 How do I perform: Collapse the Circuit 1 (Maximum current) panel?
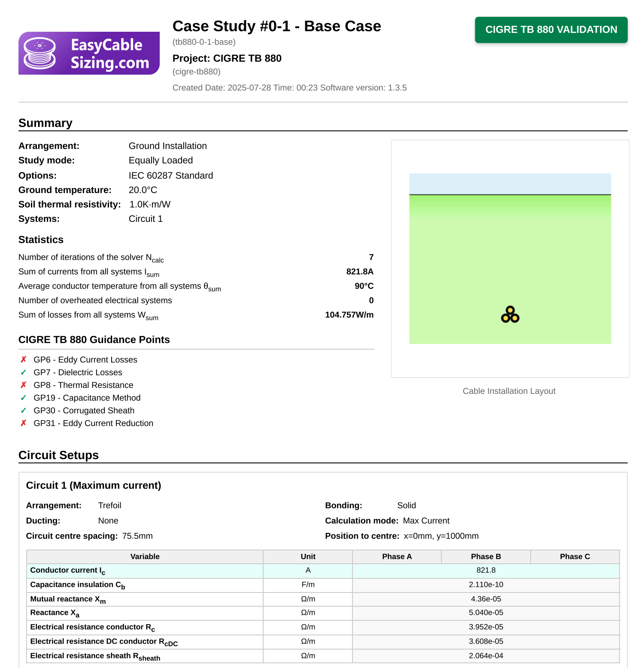point(94,485)
